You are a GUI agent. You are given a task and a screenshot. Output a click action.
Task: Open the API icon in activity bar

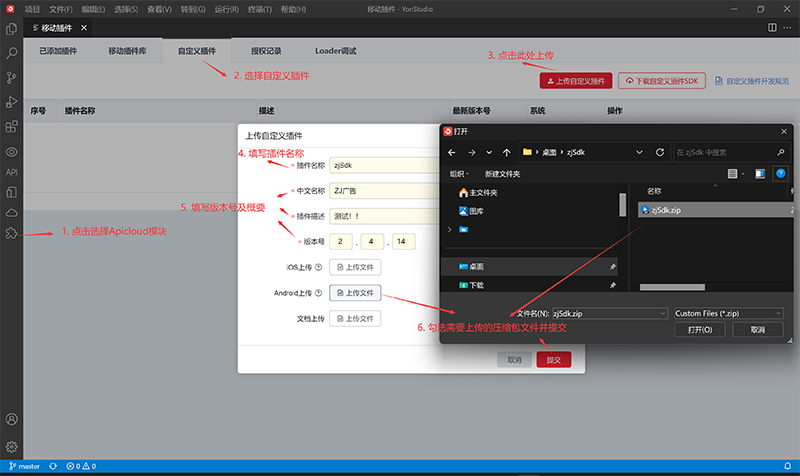[x=11, y=172]
